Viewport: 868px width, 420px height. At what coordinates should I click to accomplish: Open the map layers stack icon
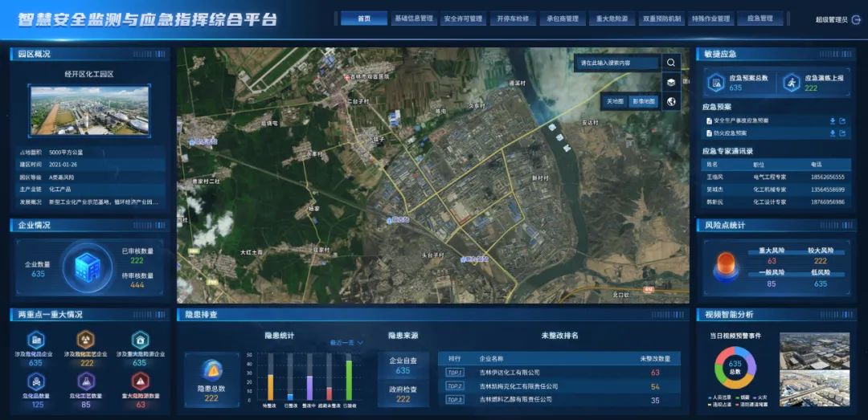pyautogui.click(x=671, y=82)
